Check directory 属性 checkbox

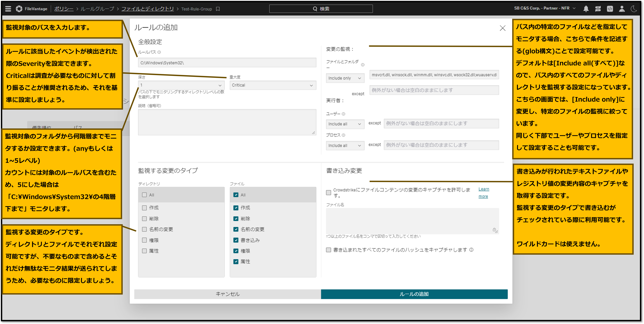(144, 251)
